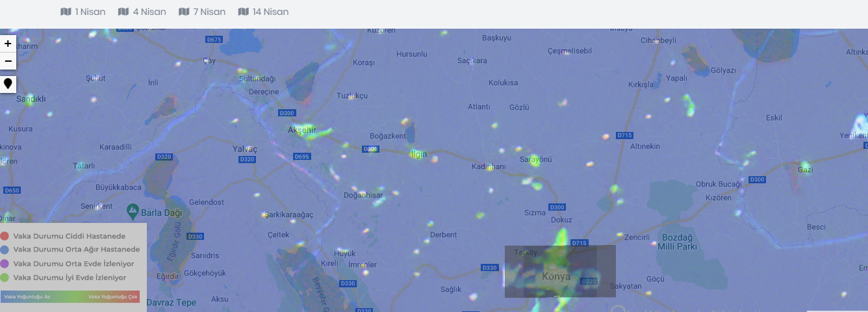Click the map icon beside 1 Nisan
This screenshot has height=312, width=868.
66,12
